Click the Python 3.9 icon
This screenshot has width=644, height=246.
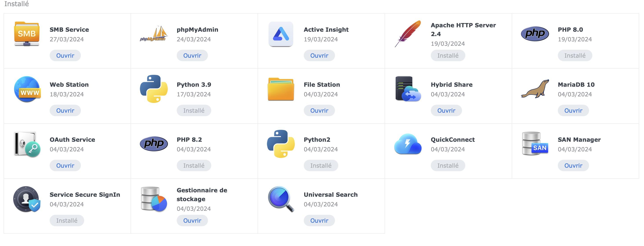[154, 89]
